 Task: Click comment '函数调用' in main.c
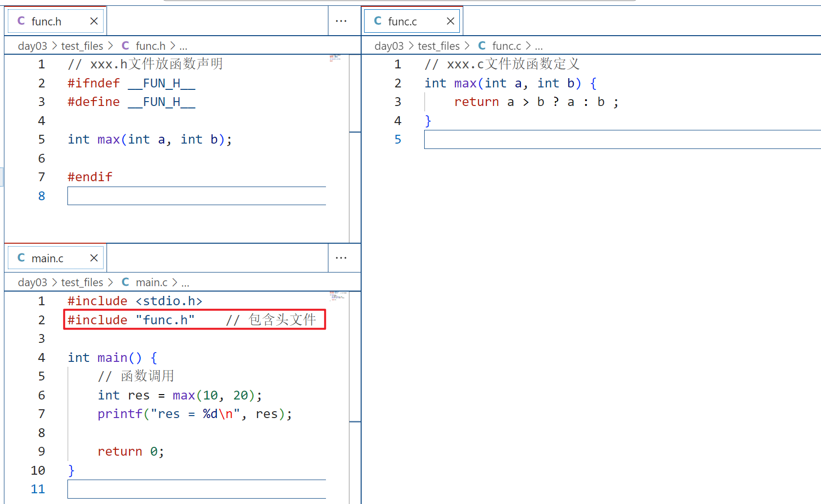click(136, 376)
